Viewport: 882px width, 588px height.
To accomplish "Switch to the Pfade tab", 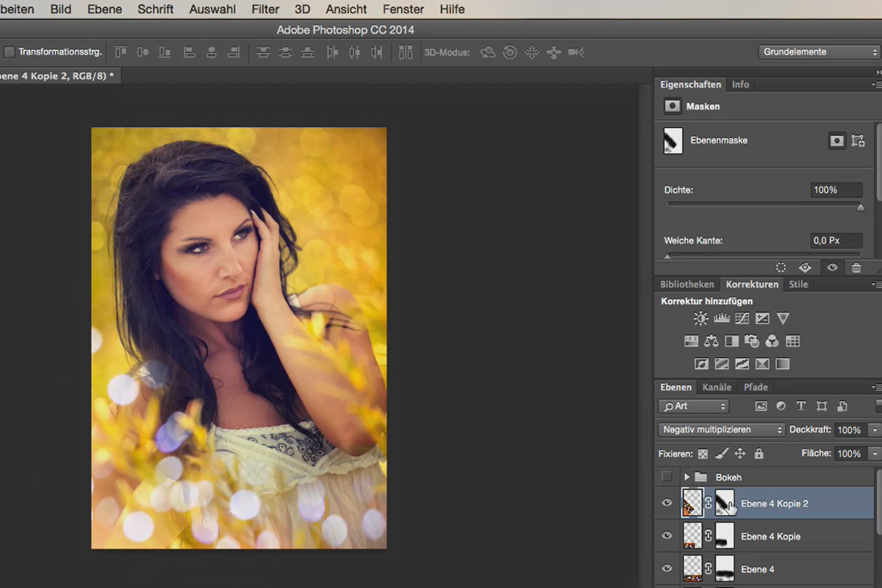I will pos(756,387).
